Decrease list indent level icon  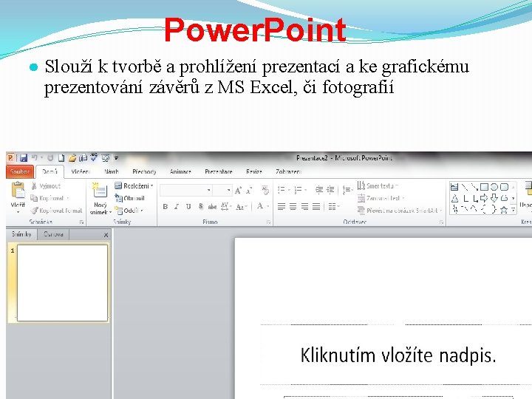tap(319, 190)
